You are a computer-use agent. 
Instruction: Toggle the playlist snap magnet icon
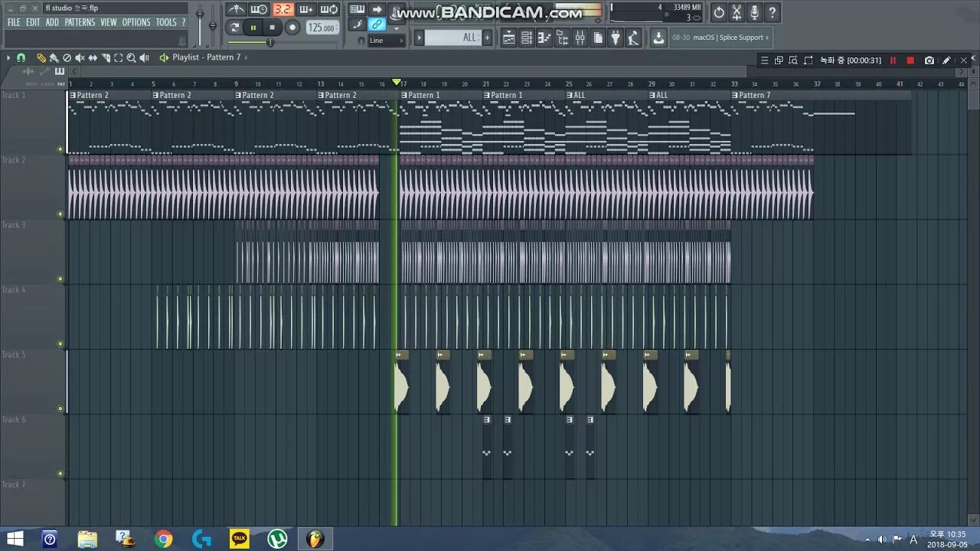coord(21,58)
